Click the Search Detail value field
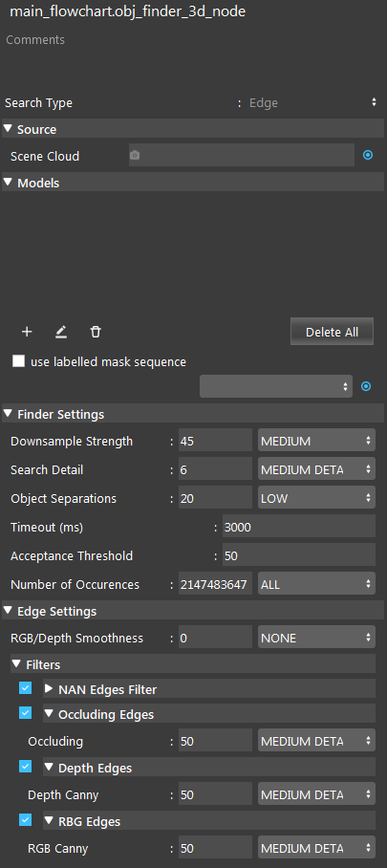This screenshot has height=868, width=387. coord(215,470)
